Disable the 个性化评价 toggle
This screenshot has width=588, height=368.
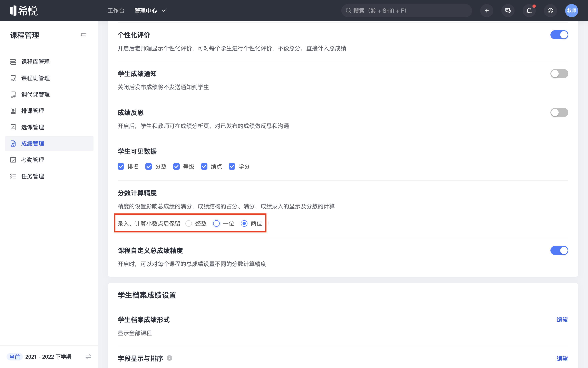pyautogui.click(x=559, y=35)
